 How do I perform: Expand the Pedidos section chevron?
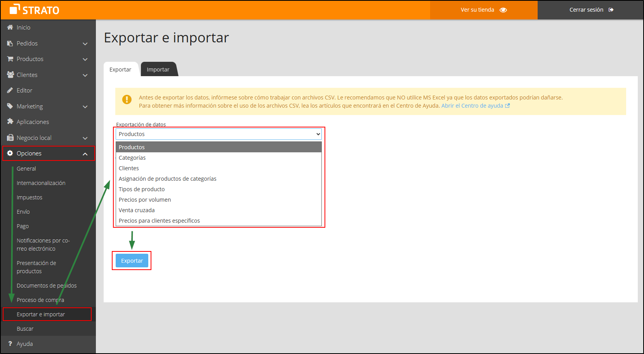coord(85,44)
